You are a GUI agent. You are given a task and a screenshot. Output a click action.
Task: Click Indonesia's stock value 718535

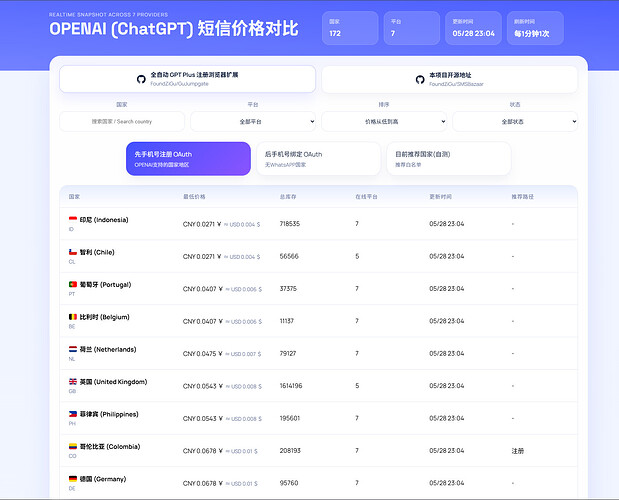290,224
